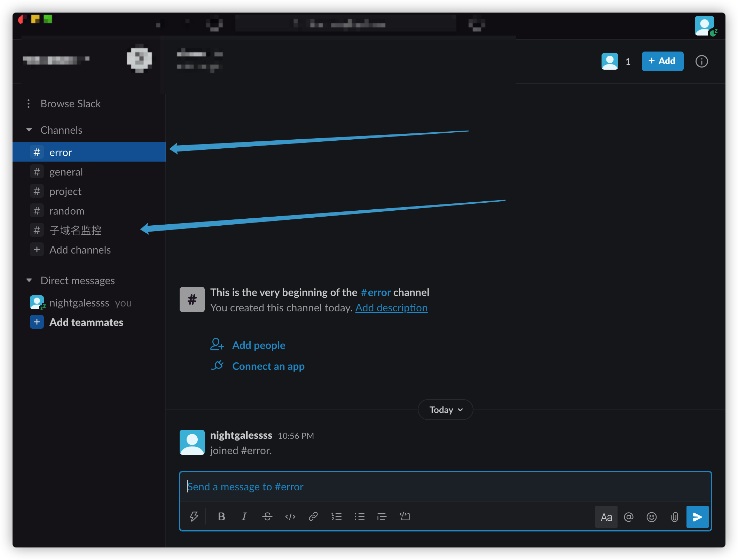
Task: Collapse the Direct messages section
Action: tap(29, 280)
